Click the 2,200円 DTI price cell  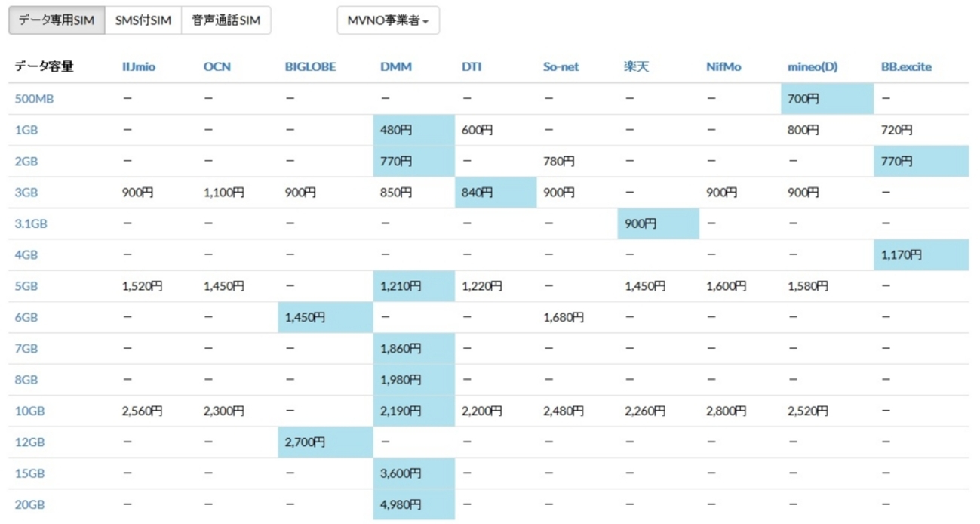point(496,411)
